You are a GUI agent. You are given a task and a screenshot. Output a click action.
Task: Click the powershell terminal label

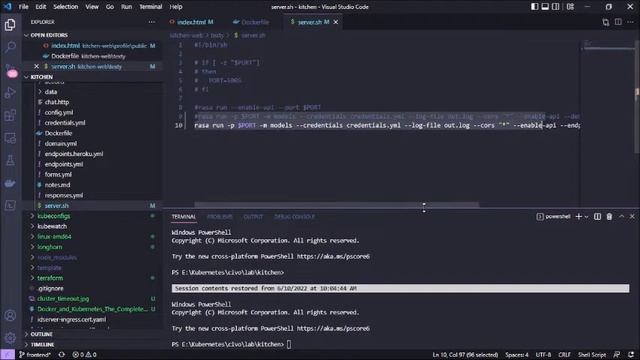(553, 217)
